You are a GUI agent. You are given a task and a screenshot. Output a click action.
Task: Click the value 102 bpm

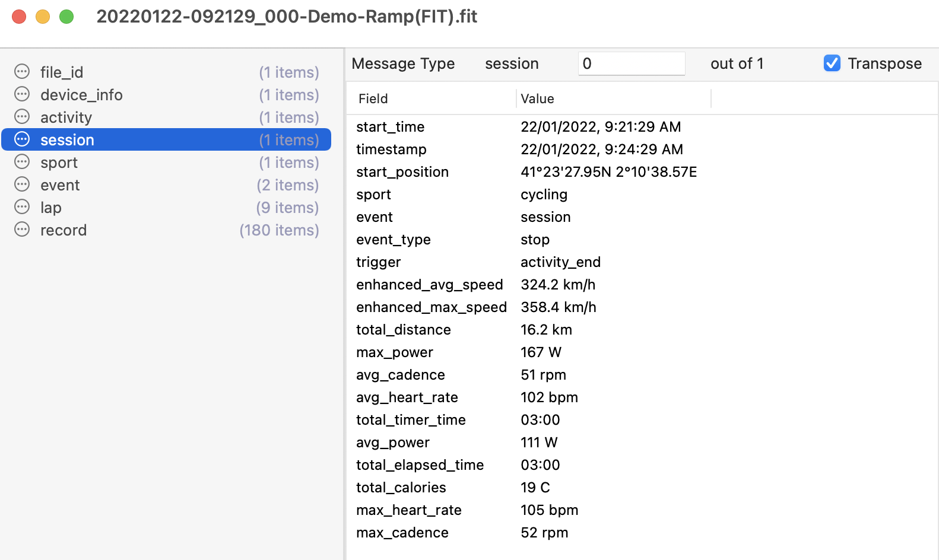click(549, 397)
